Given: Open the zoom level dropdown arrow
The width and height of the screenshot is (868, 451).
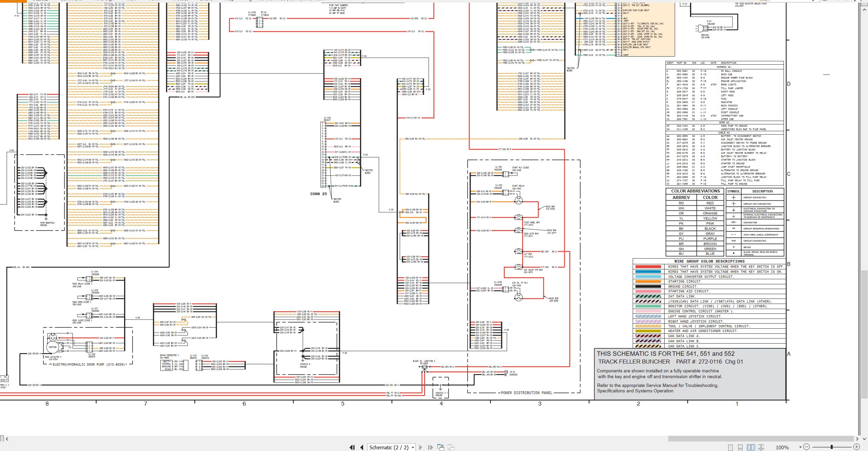Looking at the screenshot, I should point(800,447).
